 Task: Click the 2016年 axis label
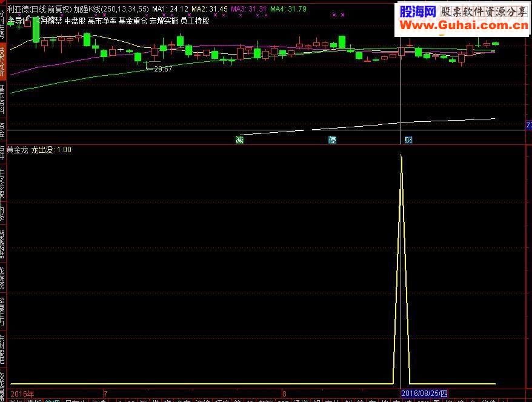(x=22, y=394)
